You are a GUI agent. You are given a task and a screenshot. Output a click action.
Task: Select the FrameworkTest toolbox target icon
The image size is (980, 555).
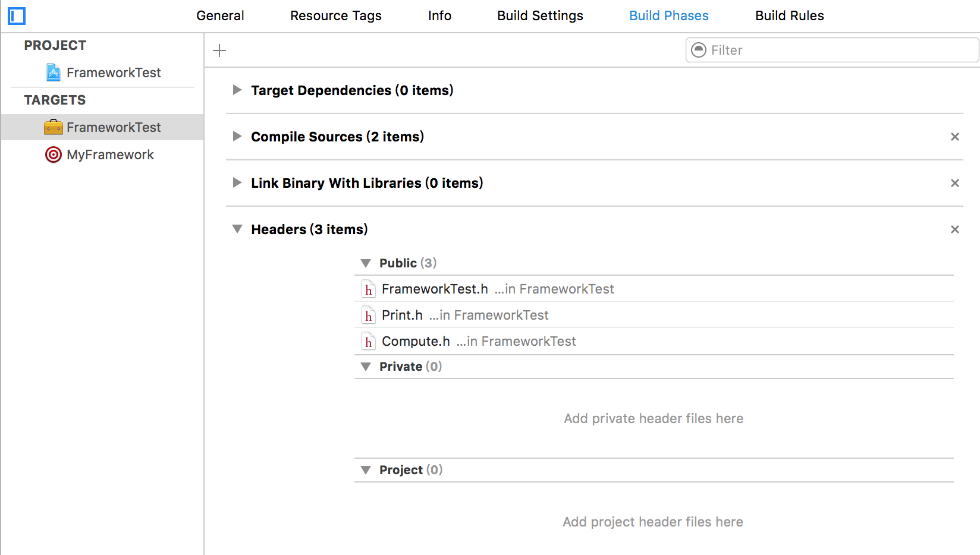pyautogui.click(x=54, y=127)
